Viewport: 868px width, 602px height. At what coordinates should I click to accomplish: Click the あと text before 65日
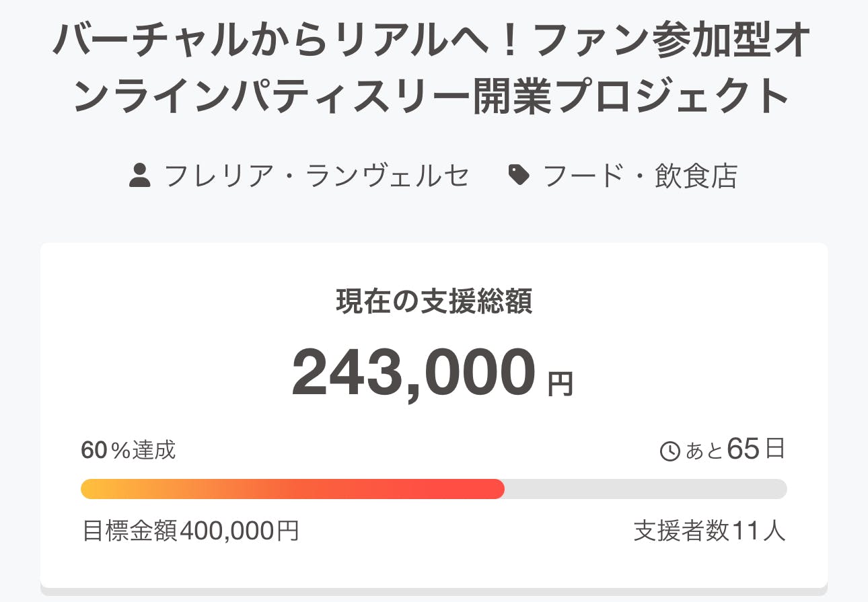[704, 451]
